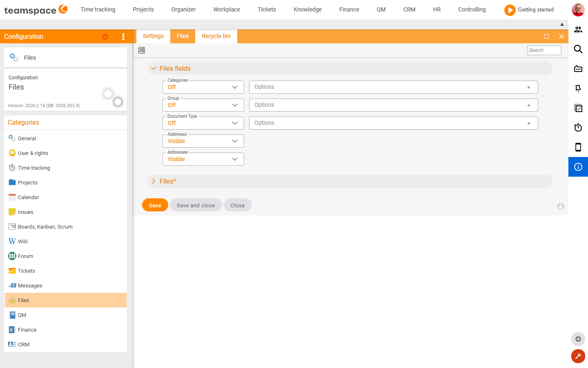
Task: Click the Save and close button
Action: point(196,205)
